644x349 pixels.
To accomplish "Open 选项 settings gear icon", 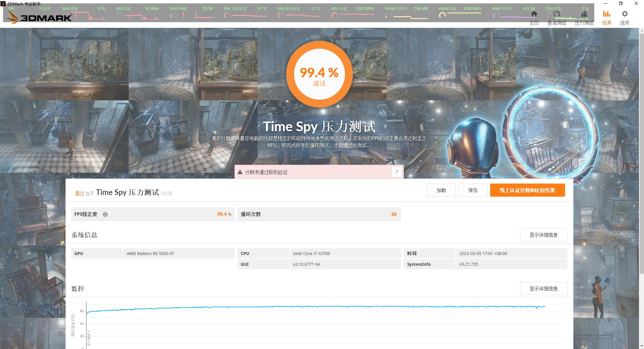I will pos(624,14).
